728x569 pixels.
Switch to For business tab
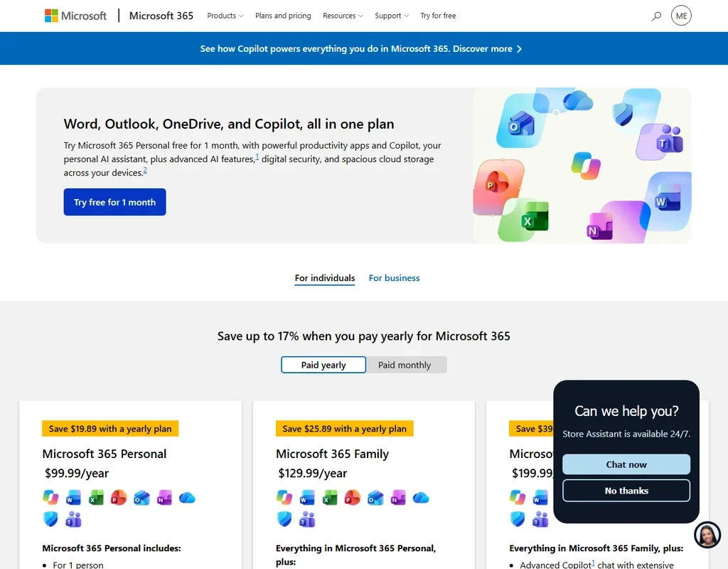coord(394,278)
